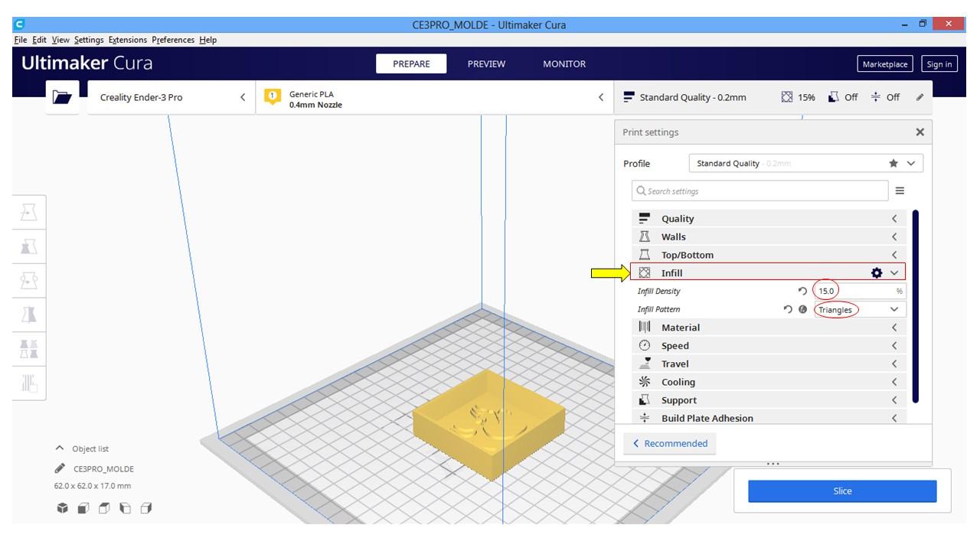Open the Edit menu
The image size is (980, 551).
coord(41,40)
